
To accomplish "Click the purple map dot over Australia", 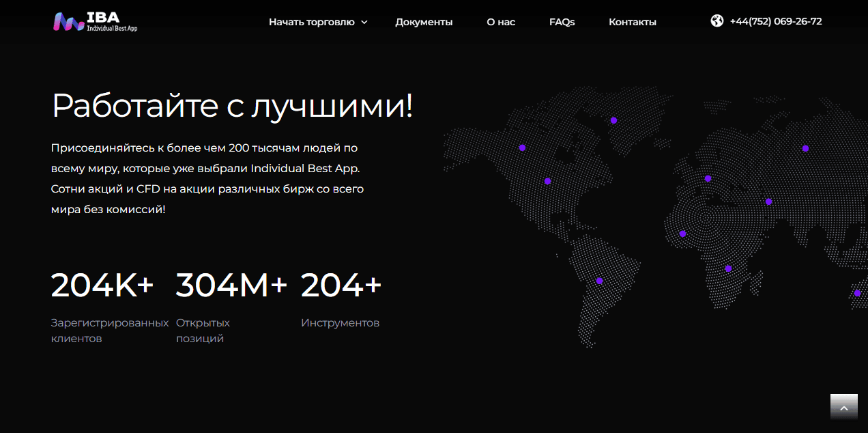I will coord(858,292).
